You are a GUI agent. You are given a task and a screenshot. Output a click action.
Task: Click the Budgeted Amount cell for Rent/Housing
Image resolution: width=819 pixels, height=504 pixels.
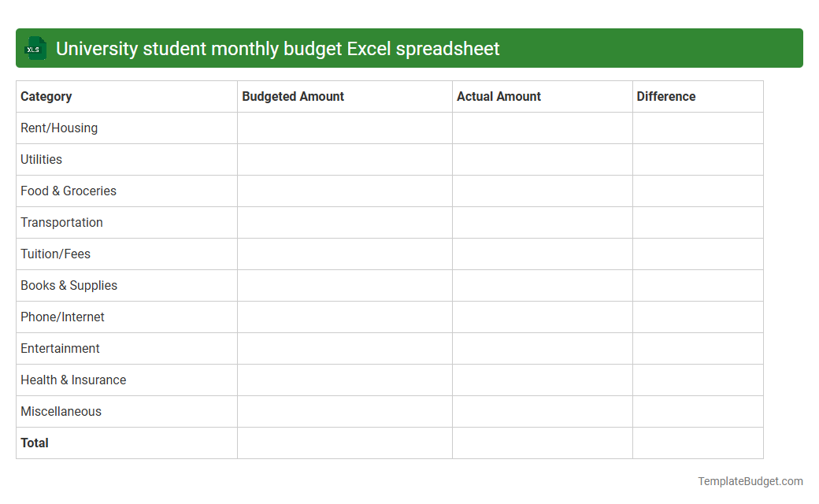pos(344,128)
